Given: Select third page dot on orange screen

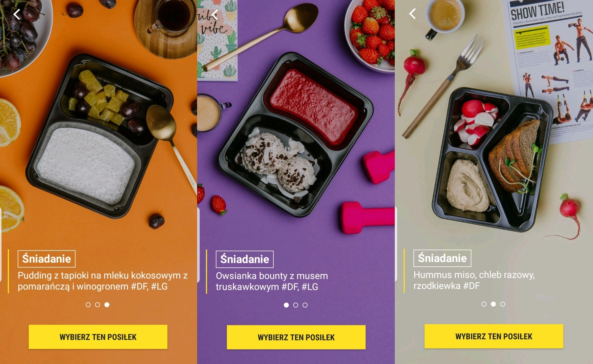Looking at the screenshot, I should click(107, 305).
